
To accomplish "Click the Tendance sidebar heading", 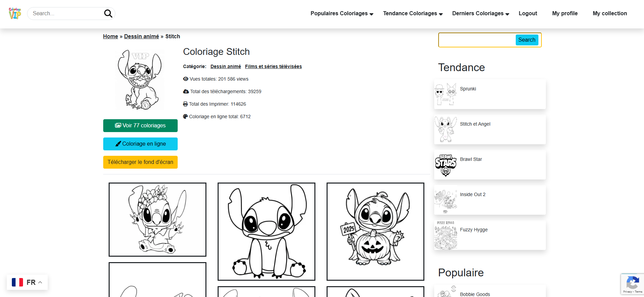I will 462,67.
